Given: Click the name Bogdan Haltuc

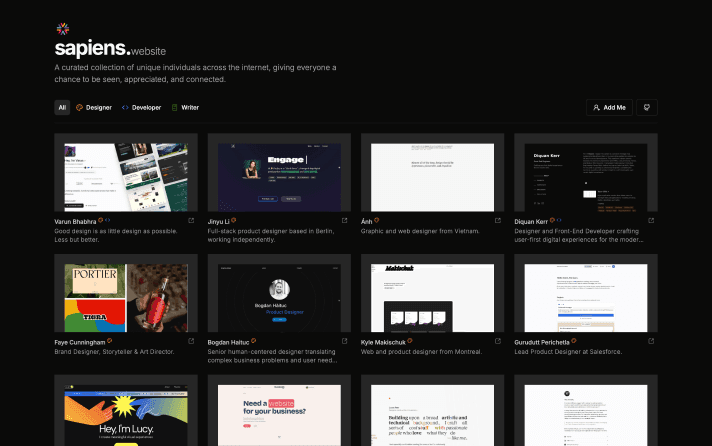Looking at the screenshot, I should click(x=228, y=342).
